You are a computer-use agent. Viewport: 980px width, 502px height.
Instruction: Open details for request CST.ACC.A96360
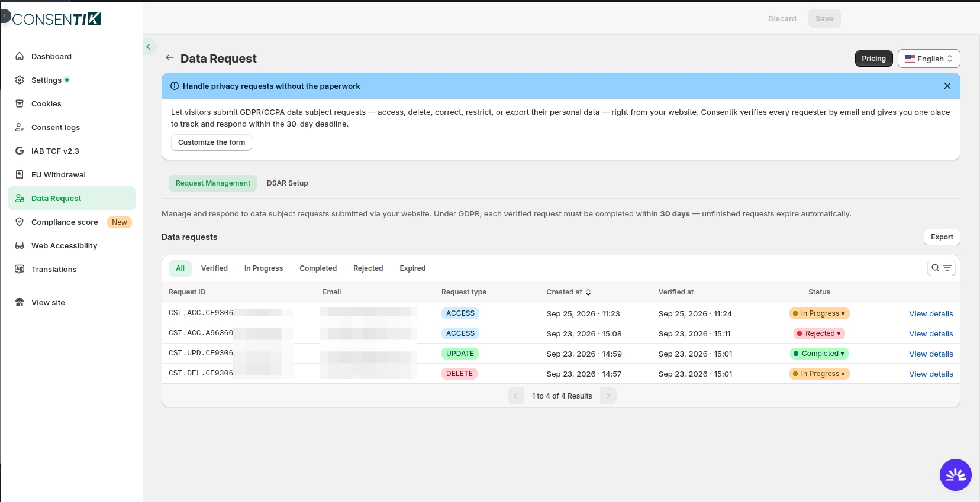(931, 334)
